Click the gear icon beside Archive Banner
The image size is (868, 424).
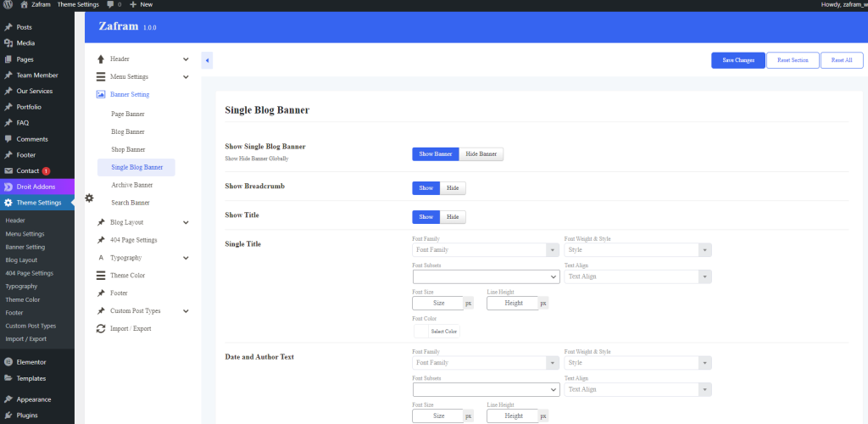click(x=89, y=198)
